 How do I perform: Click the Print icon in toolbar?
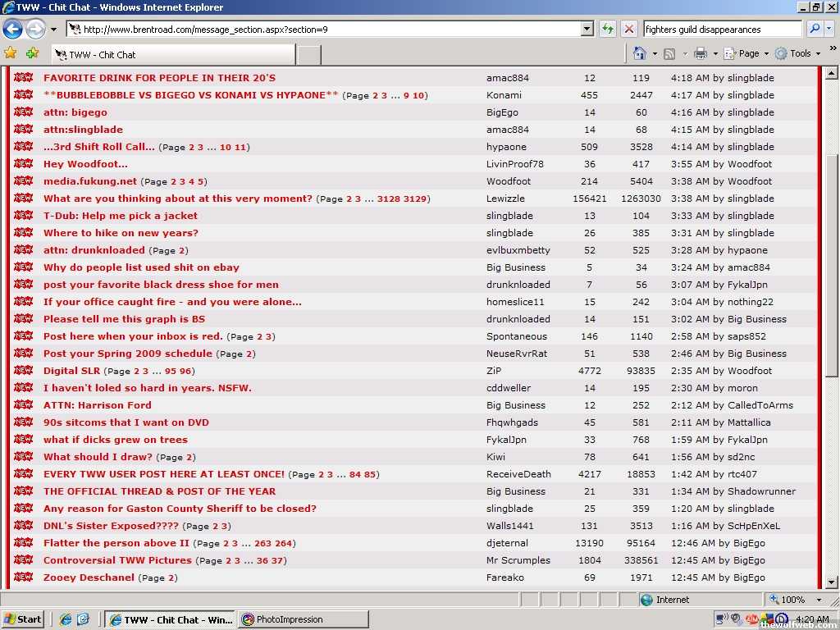[x=700, y=53]
